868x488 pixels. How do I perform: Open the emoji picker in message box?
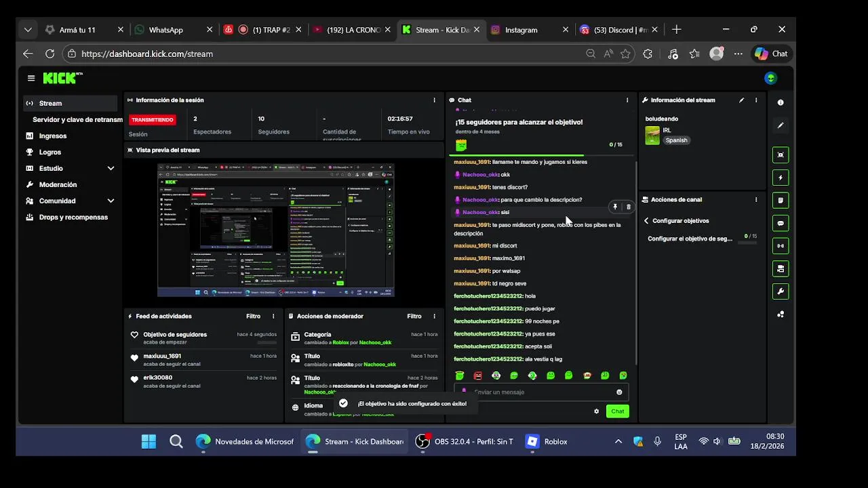619,392
